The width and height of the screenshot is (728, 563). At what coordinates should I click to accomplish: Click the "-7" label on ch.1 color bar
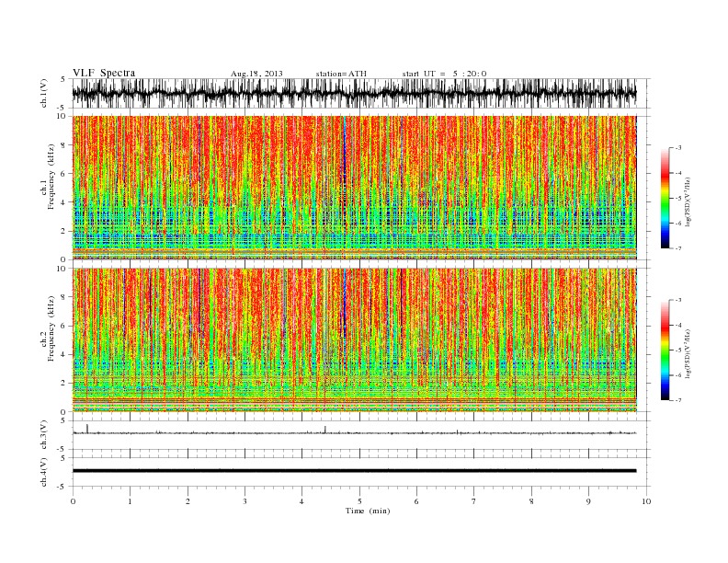[x=677, y=248]
